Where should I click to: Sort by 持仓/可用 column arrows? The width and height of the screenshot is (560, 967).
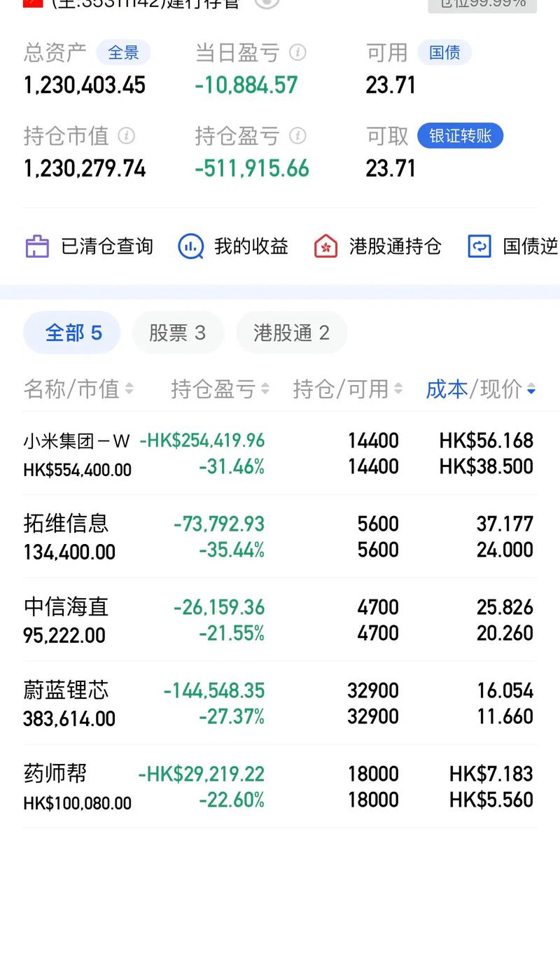pyautogui.click(x=398, y=389)
